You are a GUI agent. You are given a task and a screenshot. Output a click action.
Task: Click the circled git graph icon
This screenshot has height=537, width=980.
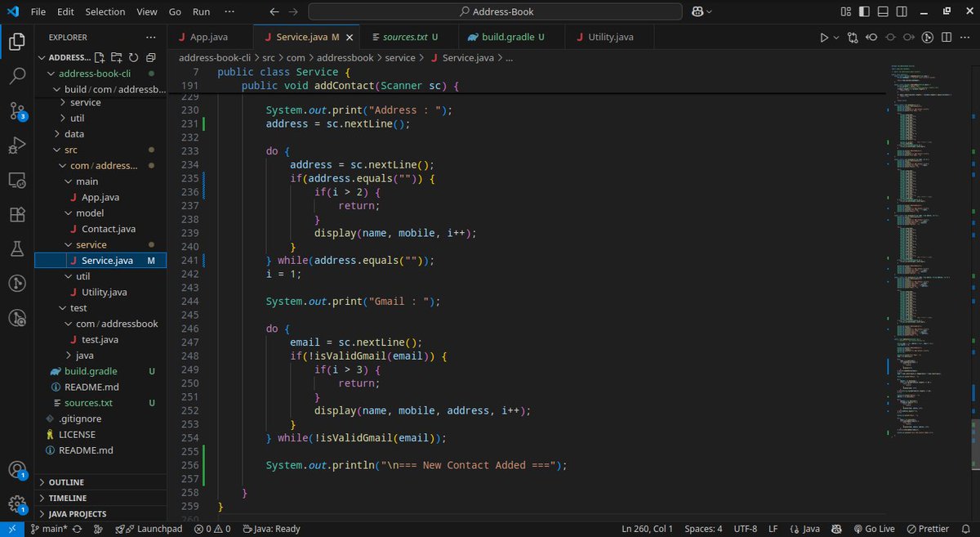[928, 38]
